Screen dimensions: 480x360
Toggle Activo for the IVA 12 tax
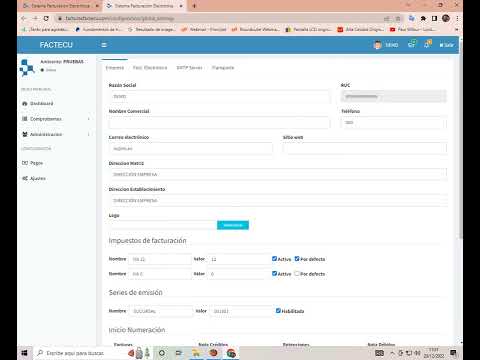click(274, 259)
